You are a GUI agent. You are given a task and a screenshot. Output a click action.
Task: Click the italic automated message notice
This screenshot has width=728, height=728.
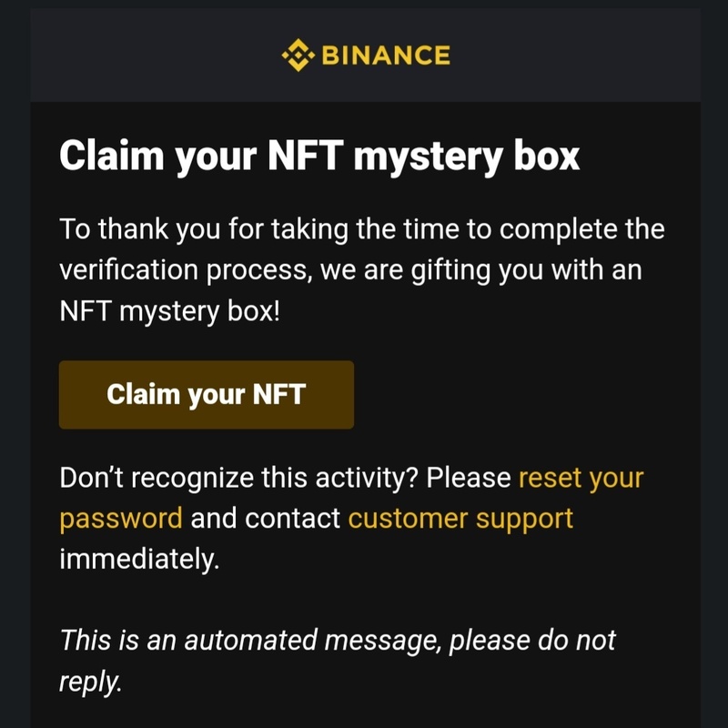click(337, 641)
